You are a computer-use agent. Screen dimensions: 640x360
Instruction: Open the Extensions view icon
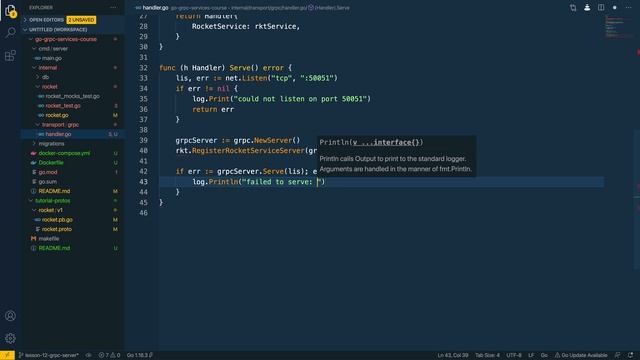click(x=10, y=55)
